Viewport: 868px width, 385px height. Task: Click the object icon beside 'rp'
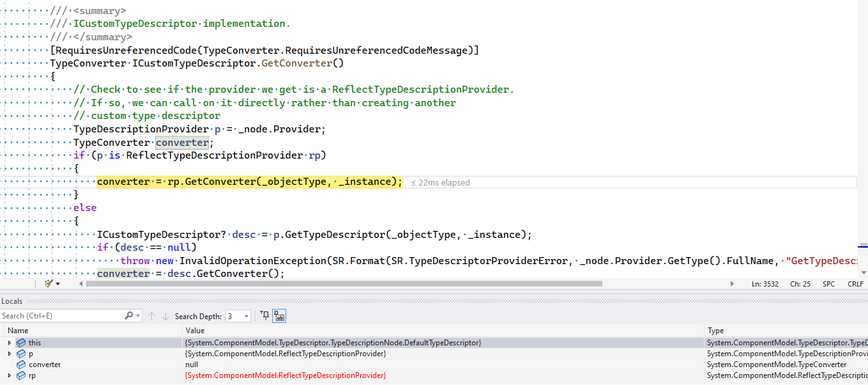tap(21, 375)
